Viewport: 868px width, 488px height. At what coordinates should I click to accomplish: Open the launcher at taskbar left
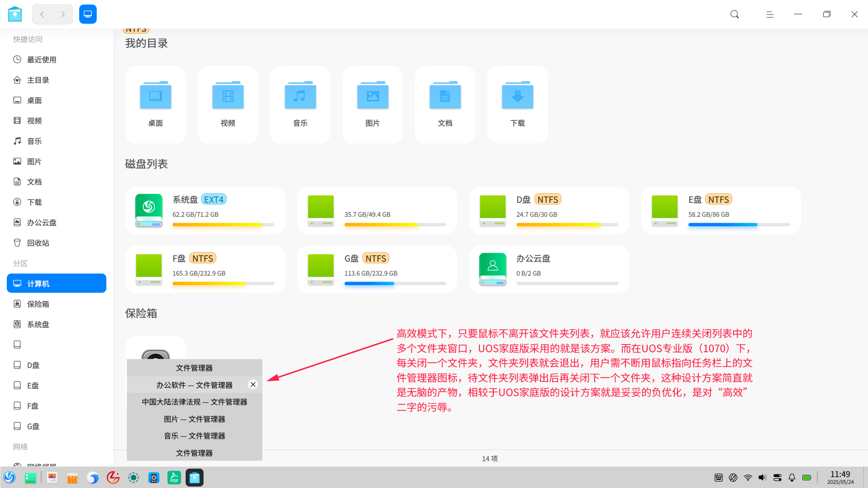(10, 478)
